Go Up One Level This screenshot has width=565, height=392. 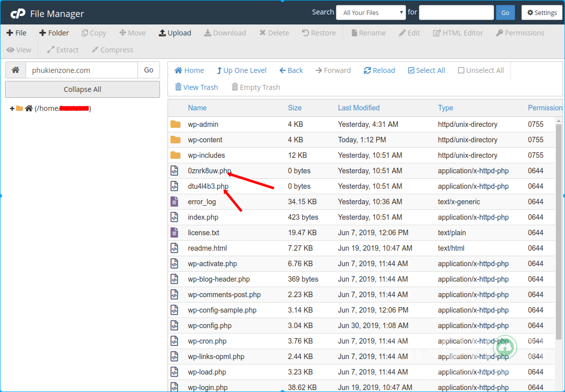coord(241,70)
